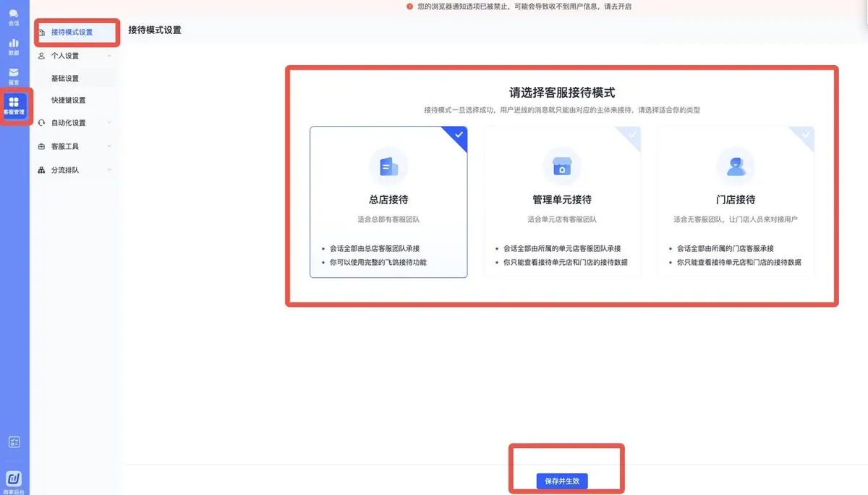
Task: Click the 请选择客服接待模式 heading
Action: [x=562, y=93]
